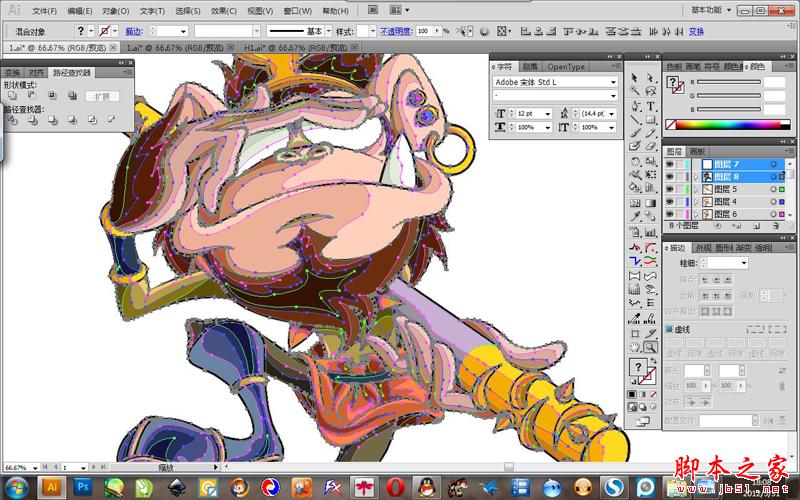Click Swap Fill and Stroke arrows
The height and width of the screenshot is (500, 800).
click(x=653, y=360)
